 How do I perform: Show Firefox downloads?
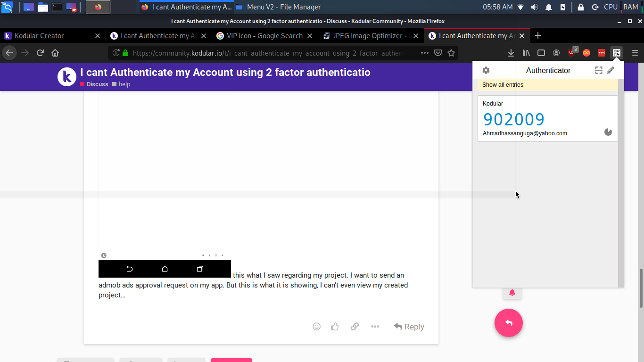511,53
